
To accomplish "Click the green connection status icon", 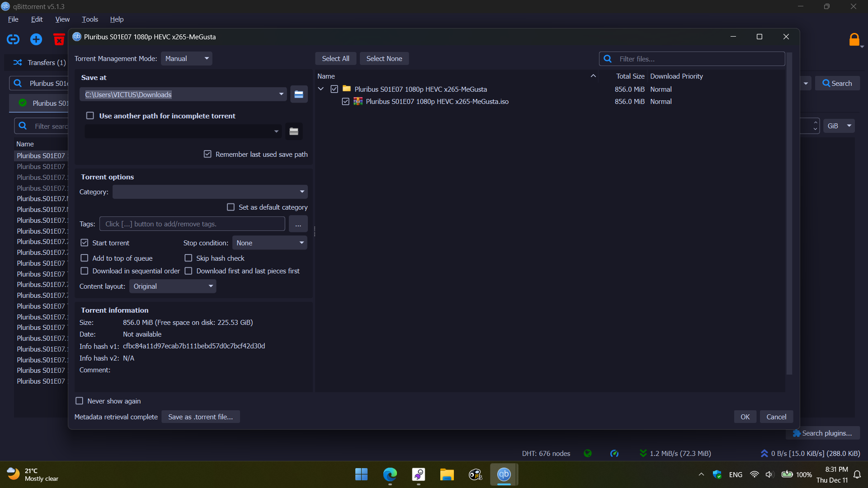I will click(588, 453).
